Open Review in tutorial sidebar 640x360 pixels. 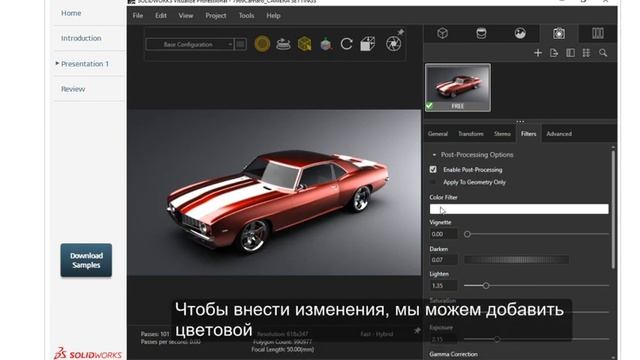click(x=73, y=89)
